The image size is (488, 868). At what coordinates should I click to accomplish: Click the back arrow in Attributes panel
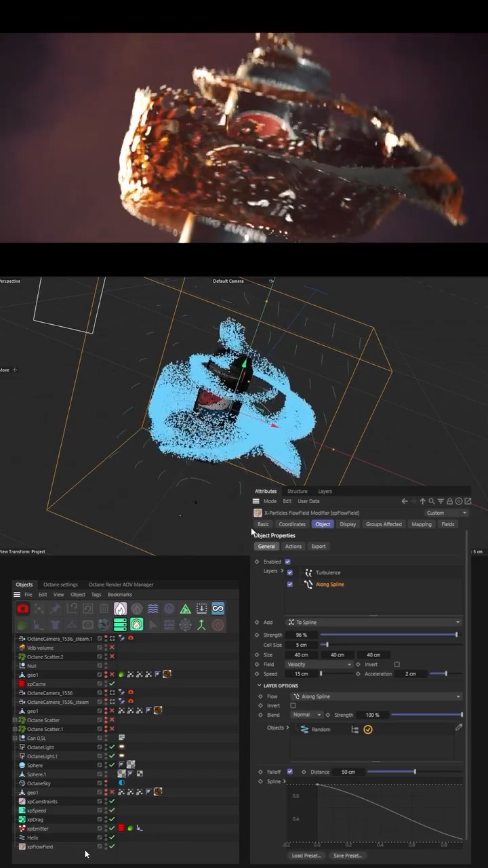(405, 501)
